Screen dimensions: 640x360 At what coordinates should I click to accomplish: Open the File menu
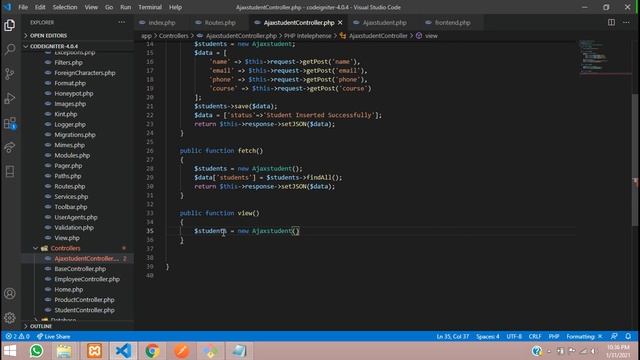click(23, 7)
